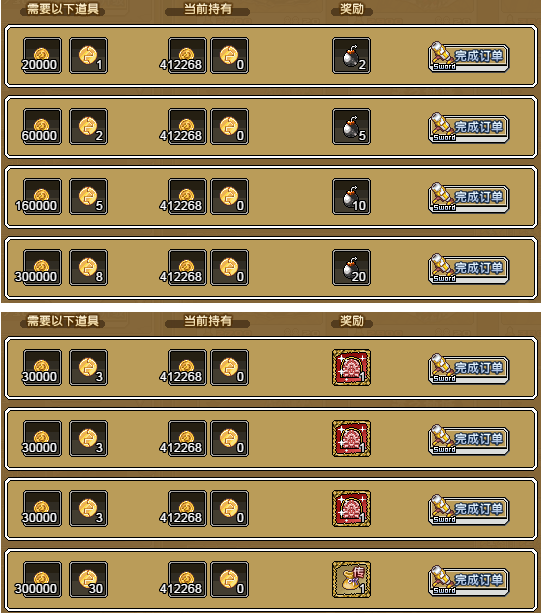This screenshot has height=613, width=541.
Task: Click the gold coin cost icon showing 60000
Action: 42,127
